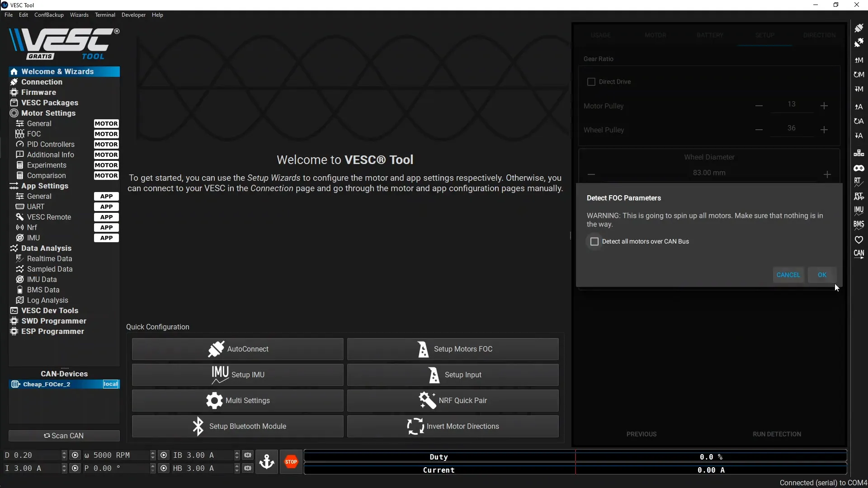The height and width of the screenshot is (488, 868).
Task: Increase Wheel Pulley with the plus control
Action: click(x=824, y=130)
